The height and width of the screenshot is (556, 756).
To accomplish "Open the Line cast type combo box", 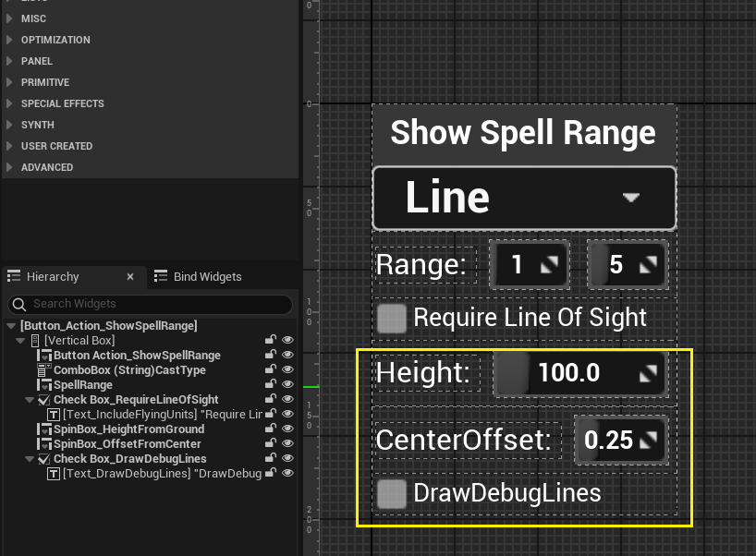I will coord(525,198).
